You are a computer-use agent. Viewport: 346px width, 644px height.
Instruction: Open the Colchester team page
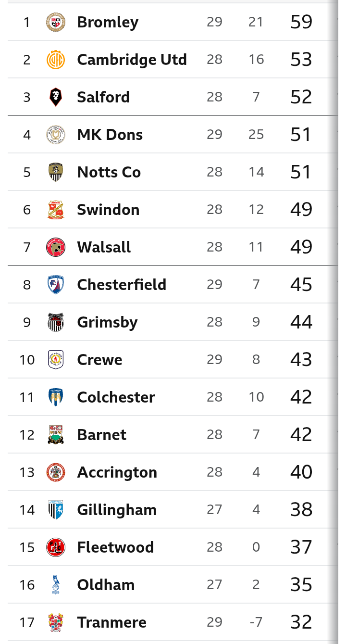point(116,397)
